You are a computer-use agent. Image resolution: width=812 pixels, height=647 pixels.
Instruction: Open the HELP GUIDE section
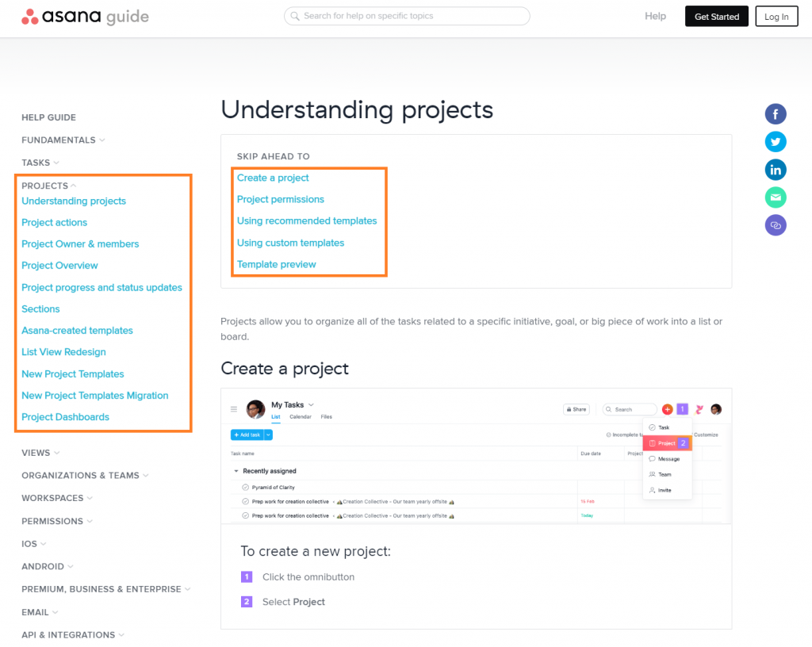click(x=48, y=117)
